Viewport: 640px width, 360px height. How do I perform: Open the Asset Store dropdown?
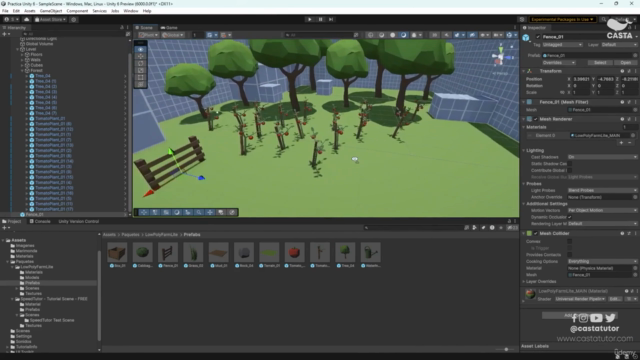click(x=51, y=19)
